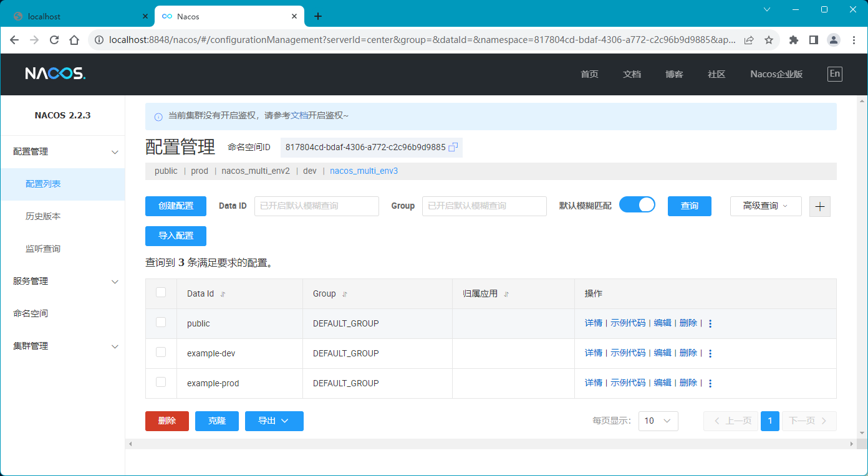Change the 每页显示 page size dropdown
The width and height of the screenshot is (868, 476).
[658, 421]
